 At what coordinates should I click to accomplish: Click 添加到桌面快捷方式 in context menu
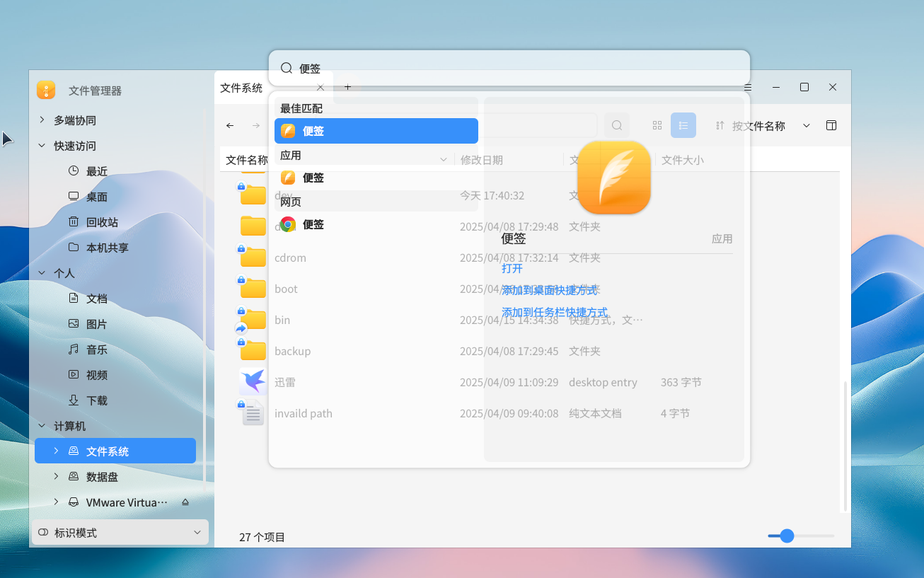[550, 290]
